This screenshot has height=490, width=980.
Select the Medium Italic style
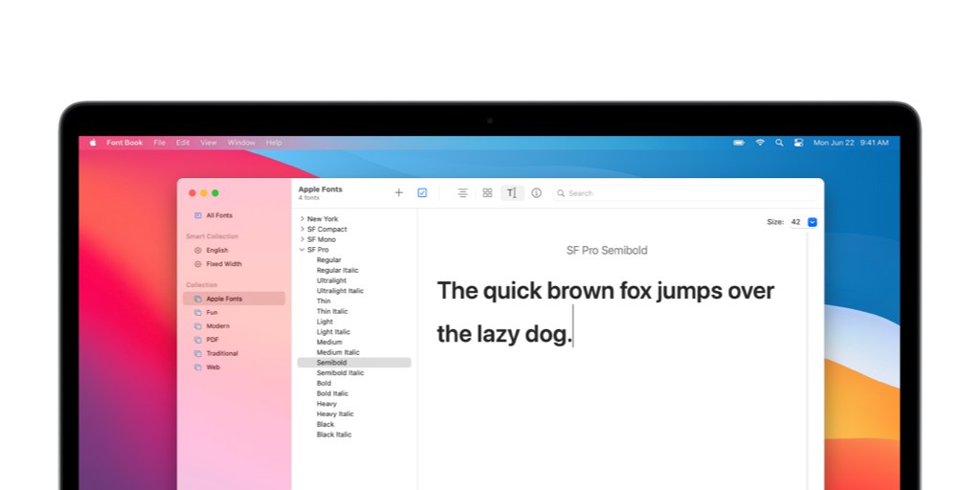coord(338,352)
